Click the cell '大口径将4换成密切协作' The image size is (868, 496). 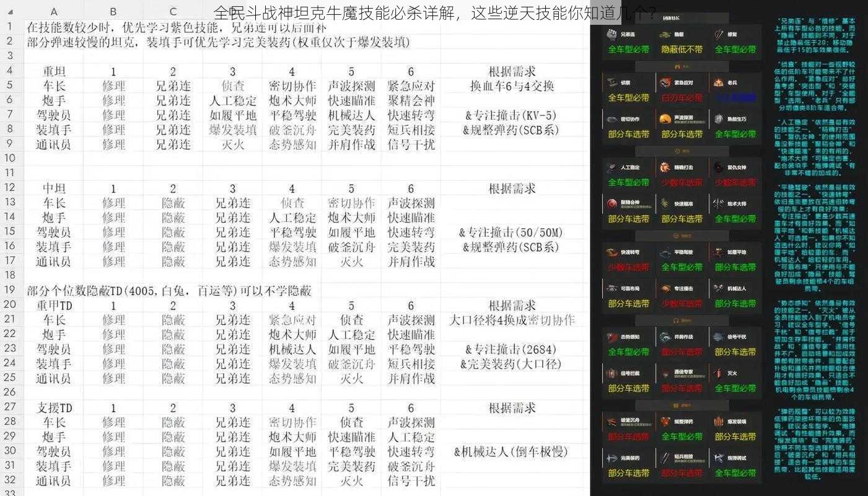pos(512,320)
